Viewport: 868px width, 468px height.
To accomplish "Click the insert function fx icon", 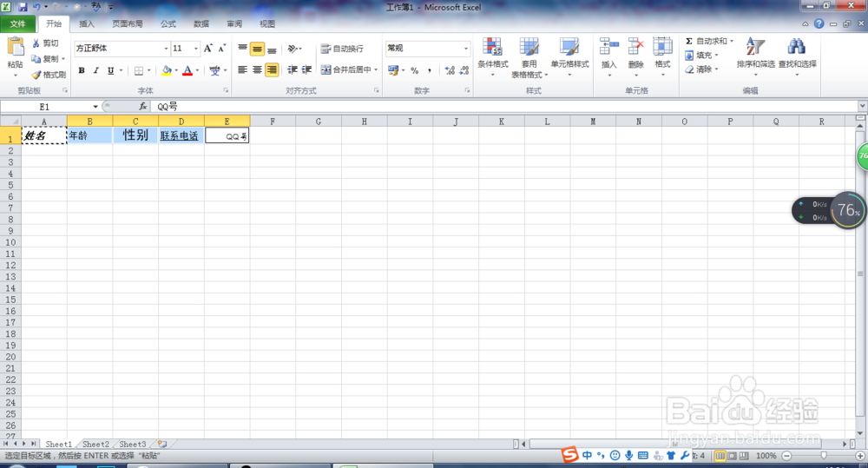I will point(143,106).
